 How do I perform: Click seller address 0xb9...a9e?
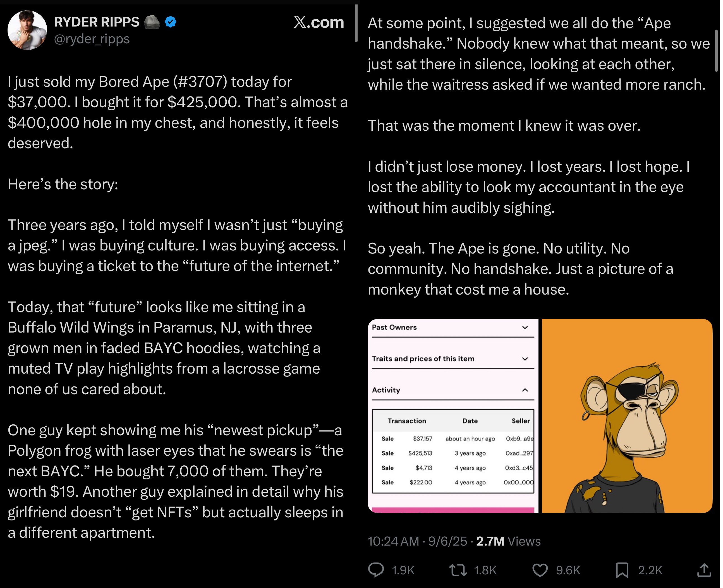click(x=519, y=439)
